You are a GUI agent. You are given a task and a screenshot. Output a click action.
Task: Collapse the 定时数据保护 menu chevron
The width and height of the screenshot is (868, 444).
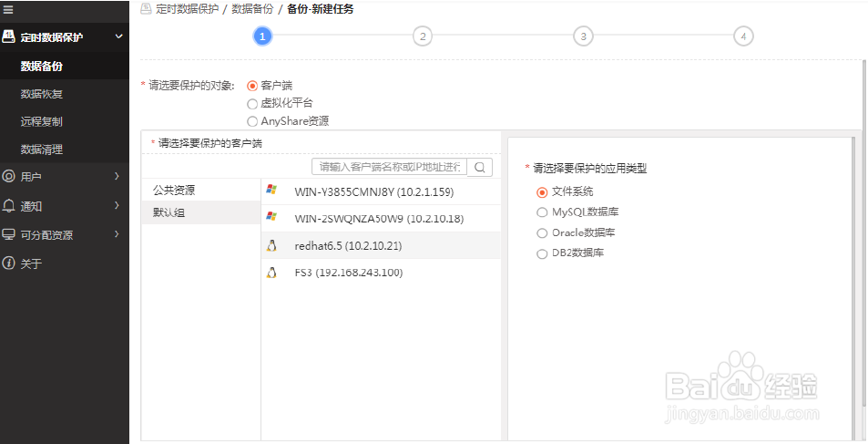(118, 36)
